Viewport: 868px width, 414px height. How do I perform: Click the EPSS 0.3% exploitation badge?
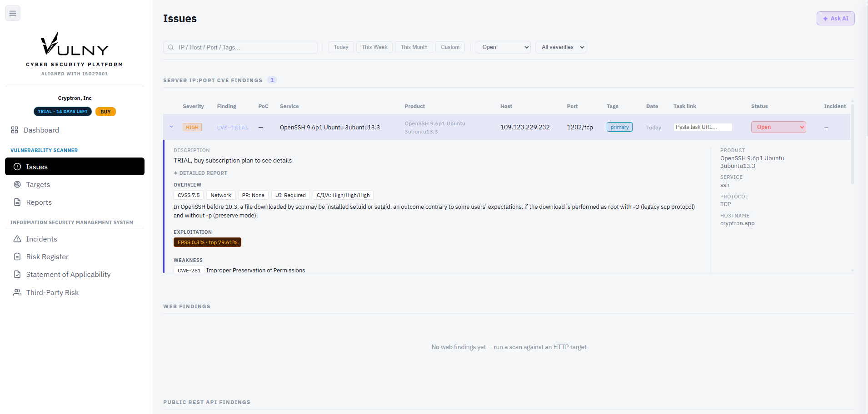pos(207,242)
